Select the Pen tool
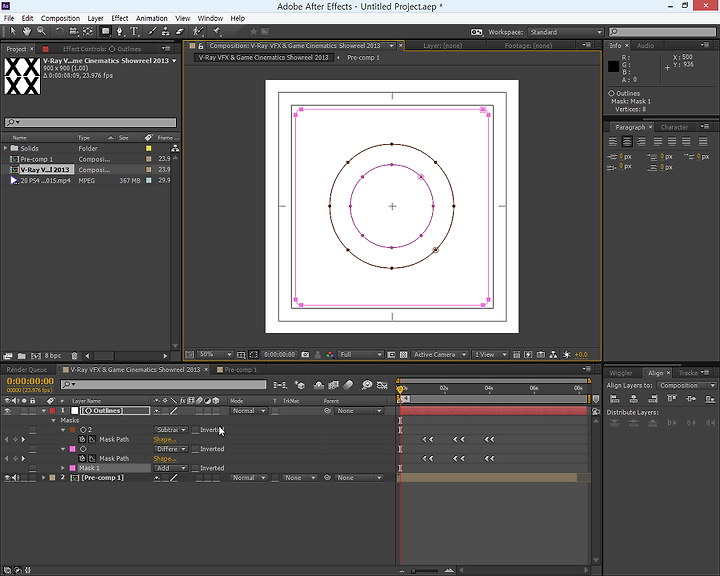The width and height of the screenshot is (720, 576). [x=120, y=31]
